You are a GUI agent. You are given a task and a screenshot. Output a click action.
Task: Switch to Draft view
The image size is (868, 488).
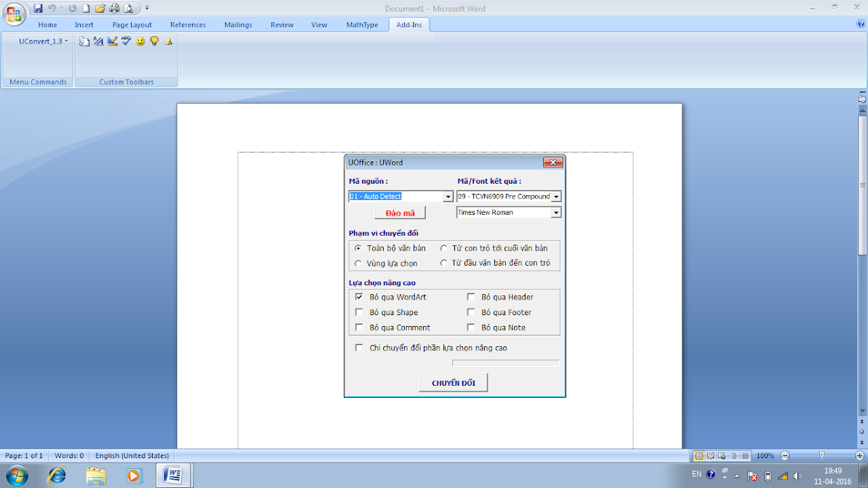coord(745,455)
